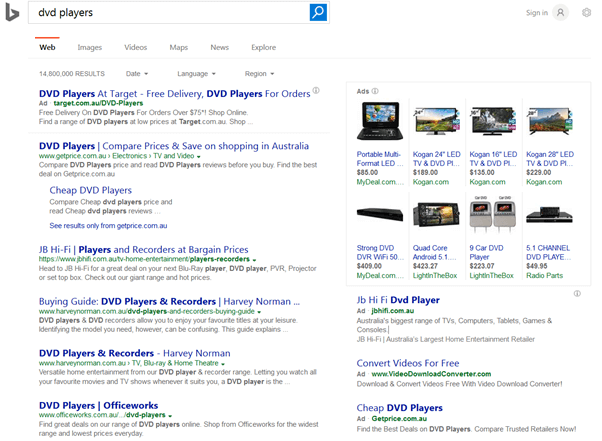Click jbhifi.com.au ad URL
Viewport: 602px width, 441px height.
392,311
